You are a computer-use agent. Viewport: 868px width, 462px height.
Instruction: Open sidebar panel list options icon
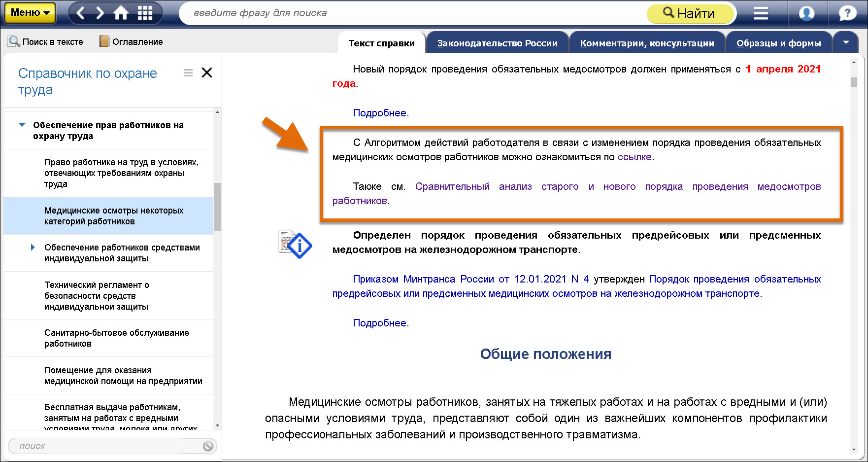pos(188,73)
